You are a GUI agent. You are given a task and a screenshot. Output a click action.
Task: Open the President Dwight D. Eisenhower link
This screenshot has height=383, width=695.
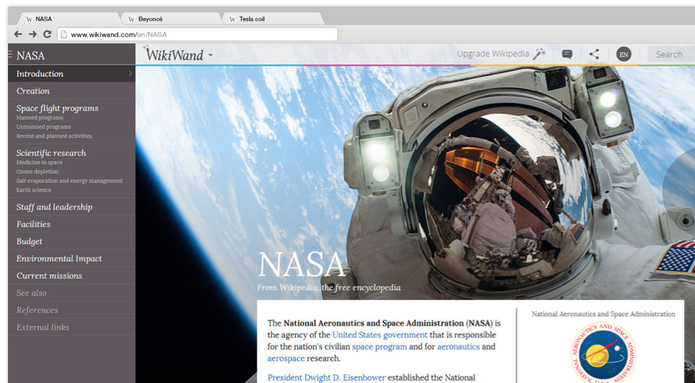[x=327, y=378]
